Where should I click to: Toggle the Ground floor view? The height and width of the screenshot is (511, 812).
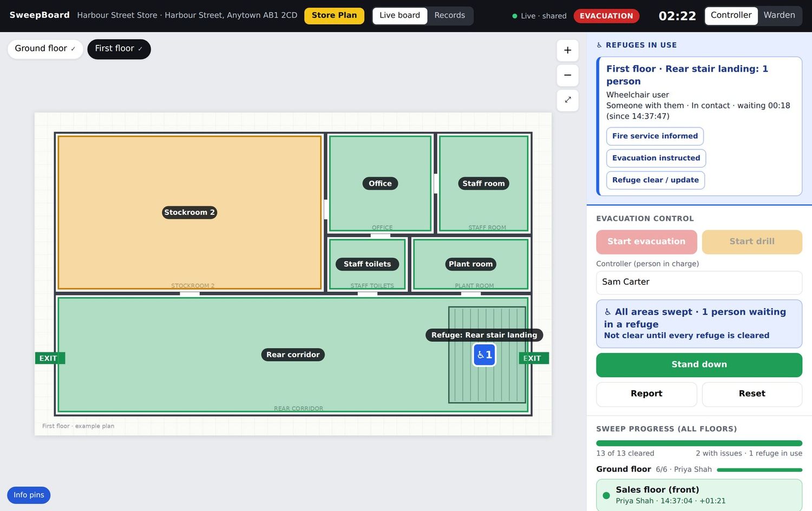click(45, 49)
